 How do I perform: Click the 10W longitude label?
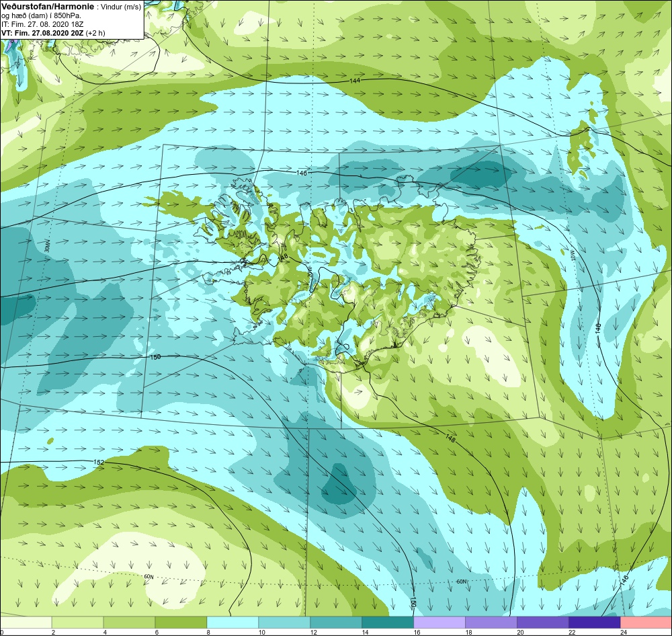572,255
